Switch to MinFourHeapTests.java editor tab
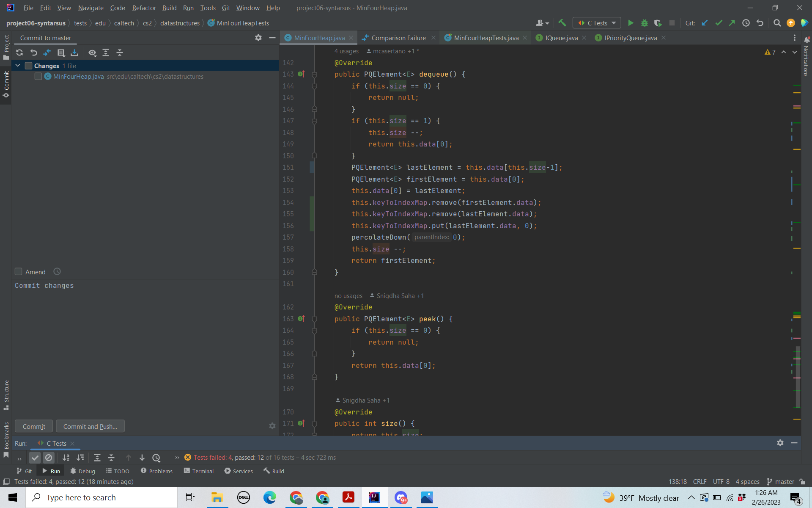Screen dimensions: 812x508 (486, 38)
